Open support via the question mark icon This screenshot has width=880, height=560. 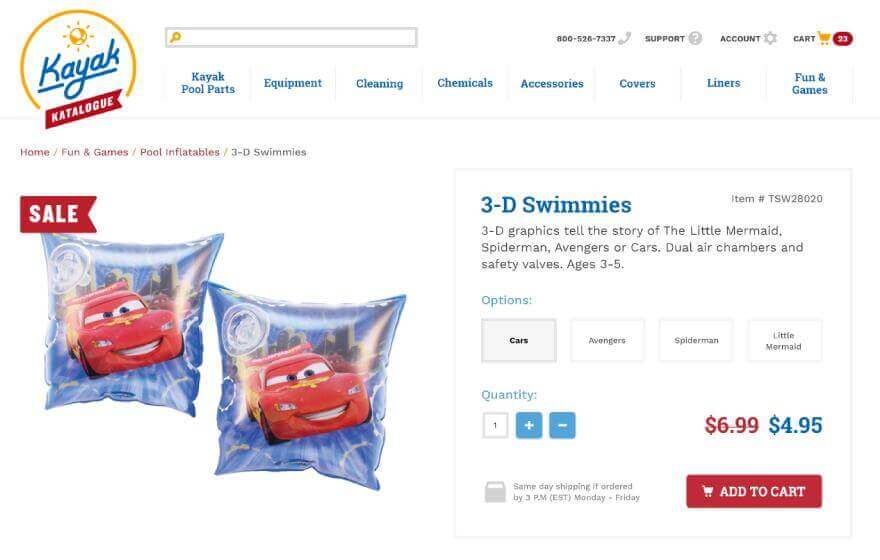point(695,38)
